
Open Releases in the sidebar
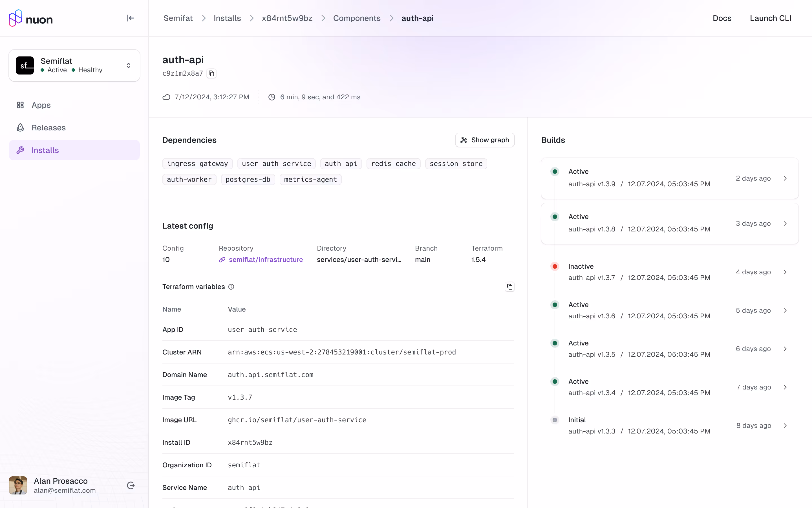pos(74,128)
